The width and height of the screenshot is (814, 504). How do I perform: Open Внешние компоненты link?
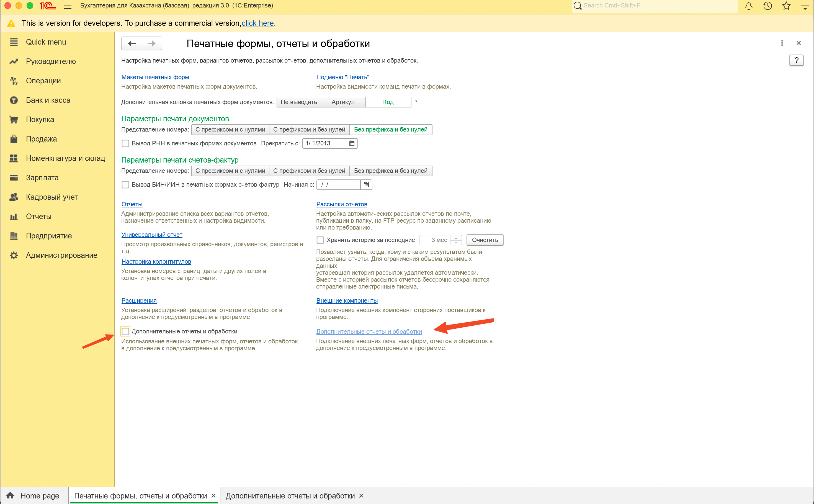(x=347, y=301)
